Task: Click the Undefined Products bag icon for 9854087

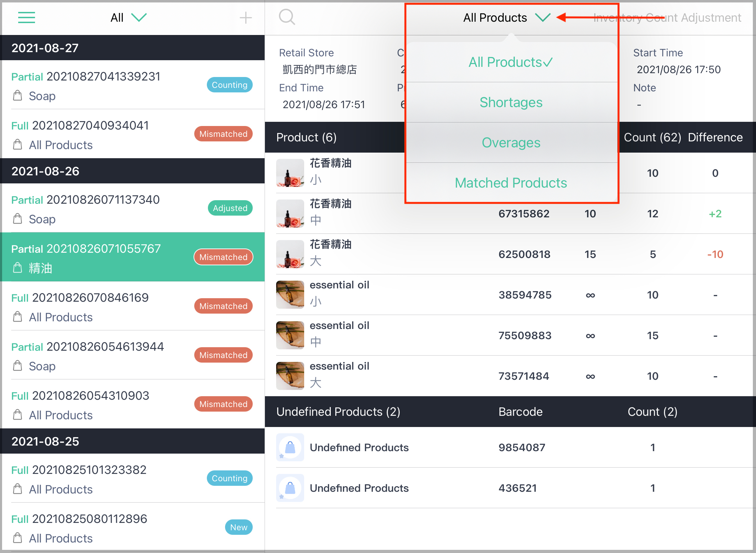Action: [290, 447]
